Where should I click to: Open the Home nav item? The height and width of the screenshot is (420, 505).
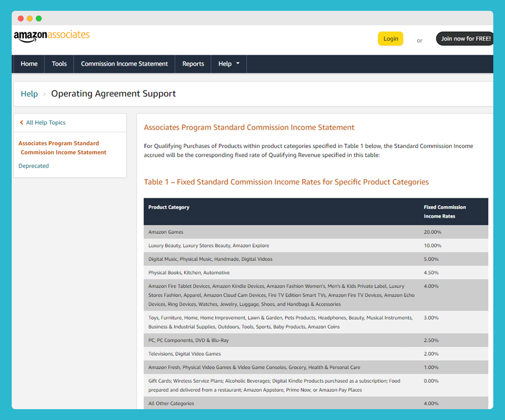click(x=29, y=64)
